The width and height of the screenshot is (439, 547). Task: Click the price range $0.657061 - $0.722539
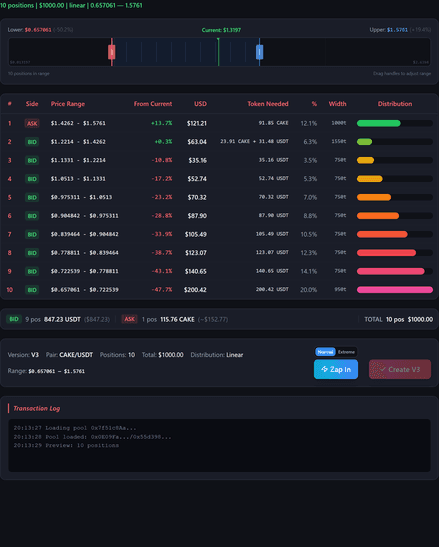pos(84,290)
